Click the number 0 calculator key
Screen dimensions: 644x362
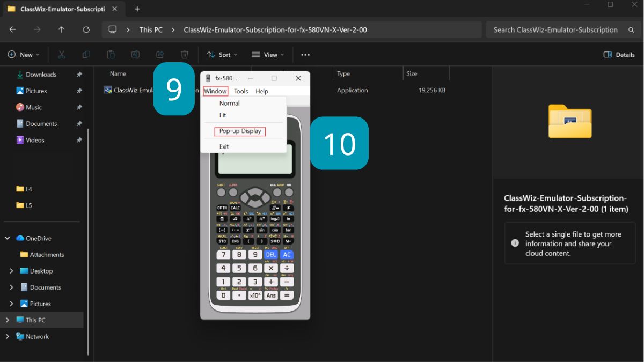pos(223,295)
